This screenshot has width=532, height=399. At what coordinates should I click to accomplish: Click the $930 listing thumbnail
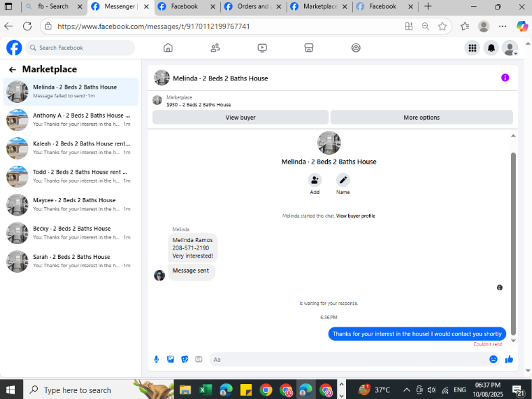click(x=157, y=101)
